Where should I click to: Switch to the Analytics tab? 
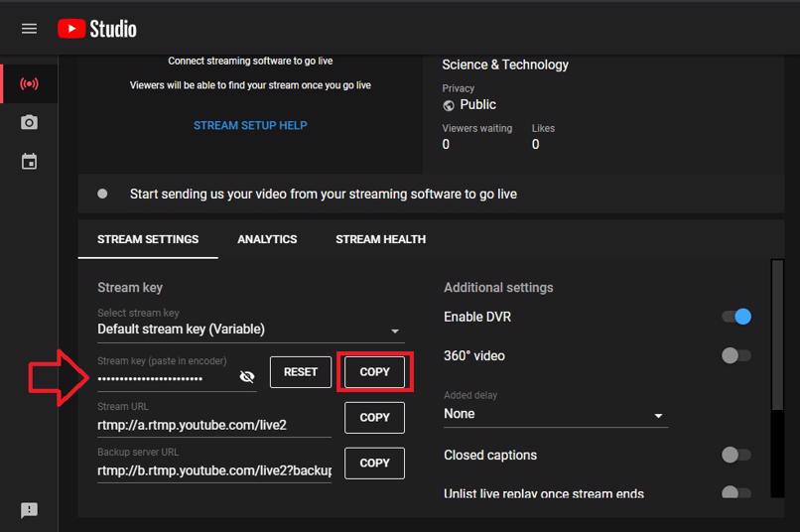click(x=267, y=239)
